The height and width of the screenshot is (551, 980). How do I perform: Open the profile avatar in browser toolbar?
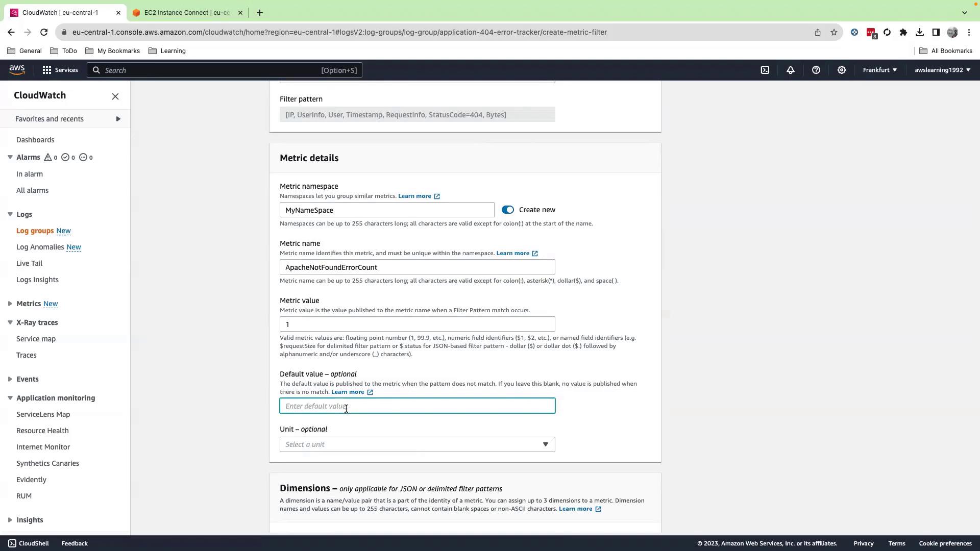pos(952,32)
